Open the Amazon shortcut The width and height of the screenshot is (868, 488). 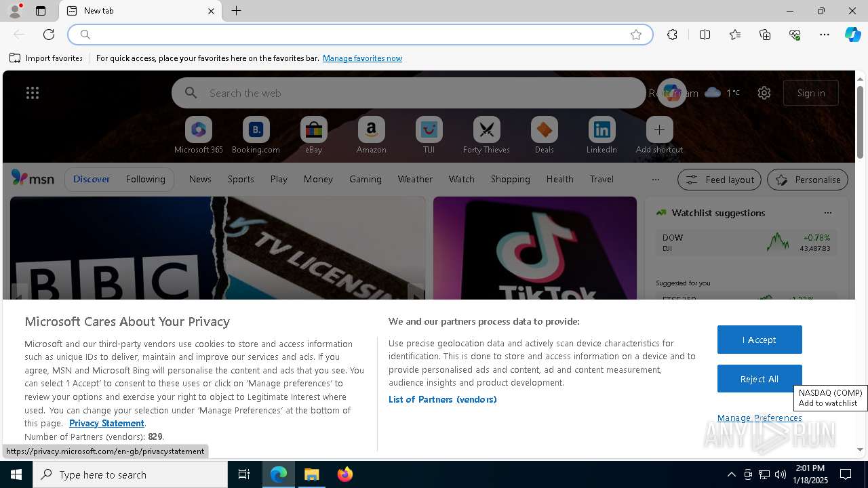pyautogui.click(x=371, y=136)
